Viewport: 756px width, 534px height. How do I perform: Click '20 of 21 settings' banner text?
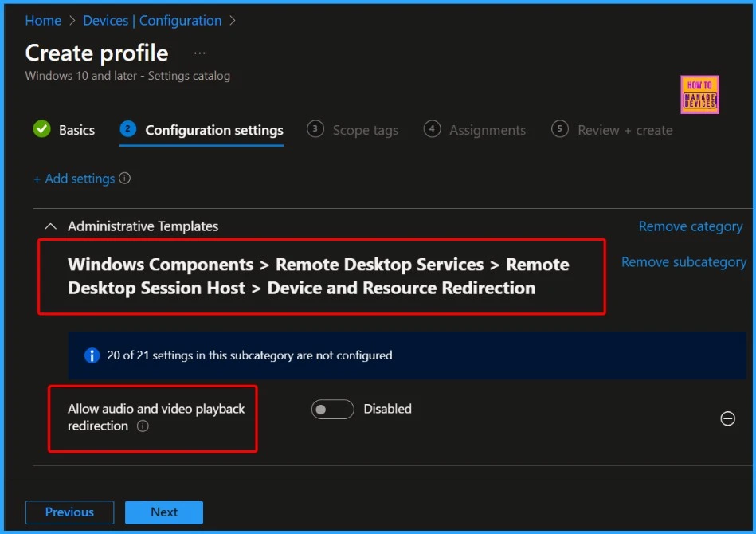tap(249, 355)
